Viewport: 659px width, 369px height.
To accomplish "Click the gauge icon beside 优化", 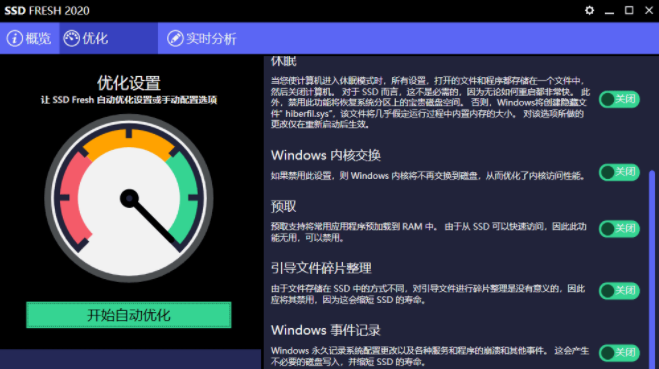I will click(x=71, y=39).
